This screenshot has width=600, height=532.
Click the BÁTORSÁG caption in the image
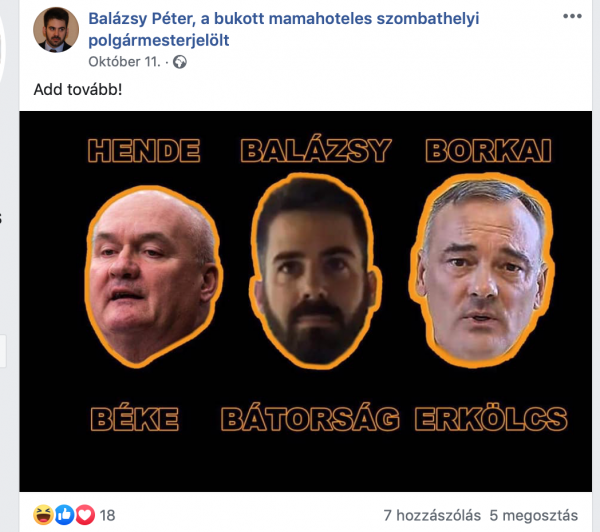[x=310, y=418]
